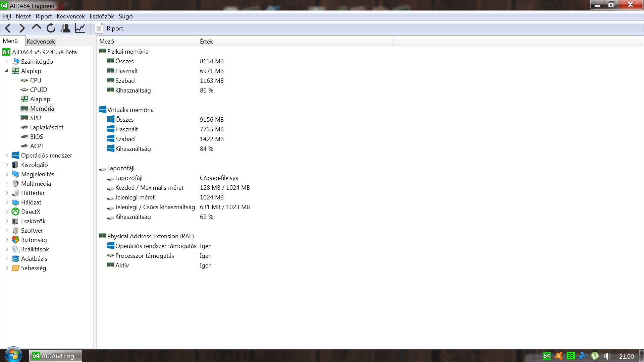Image resolution: width=644 pixels, height=362 pixels.
Task: Expand the DirectX tree node
Action: pos(7,212)
